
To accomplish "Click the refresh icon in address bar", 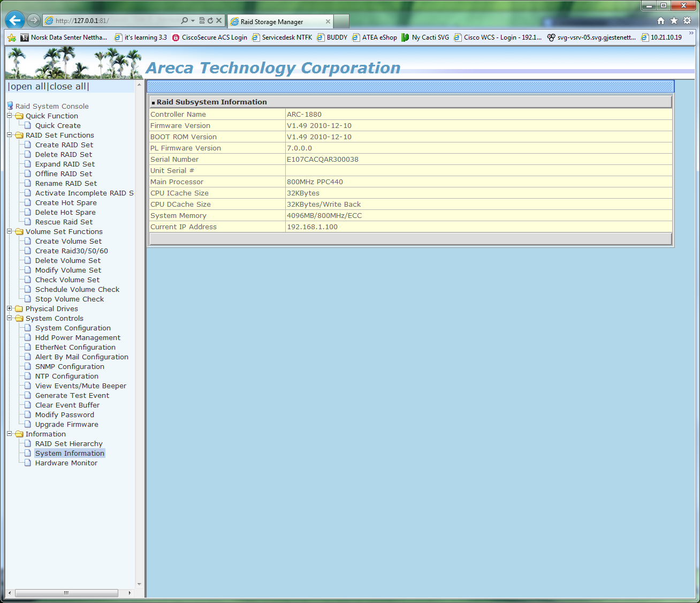I will (x=210, y=20).
